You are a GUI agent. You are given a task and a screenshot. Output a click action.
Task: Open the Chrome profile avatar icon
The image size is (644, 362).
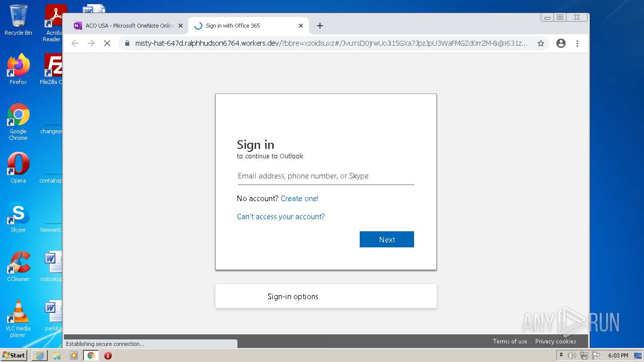point(561,43)
